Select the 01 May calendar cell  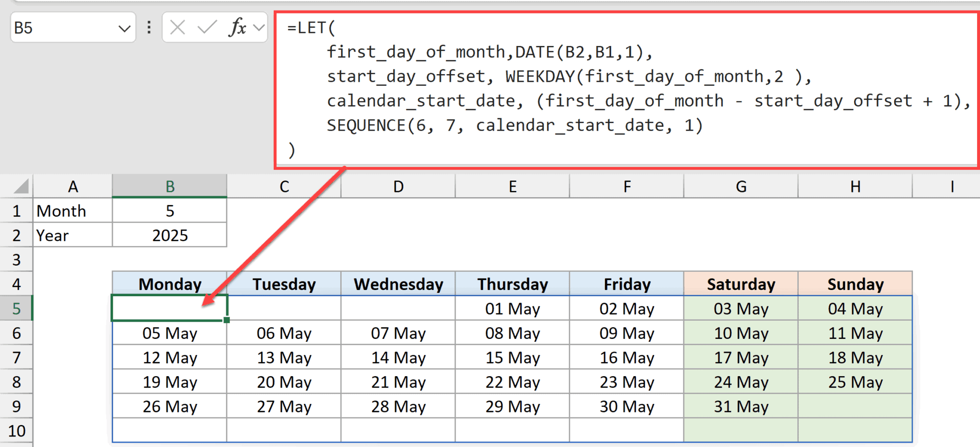click(x=512, y=308)
